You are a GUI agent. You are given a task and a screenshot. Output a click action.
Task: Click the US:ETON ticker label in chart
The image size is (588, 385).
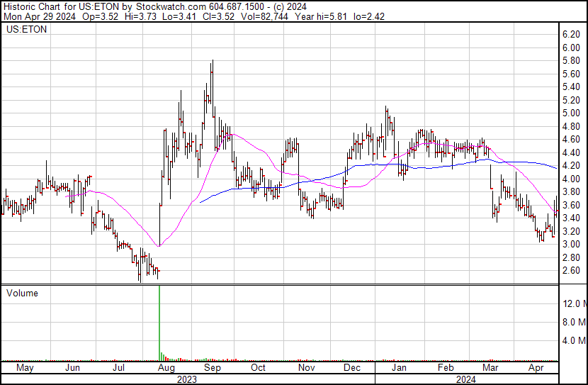[27, 30]
